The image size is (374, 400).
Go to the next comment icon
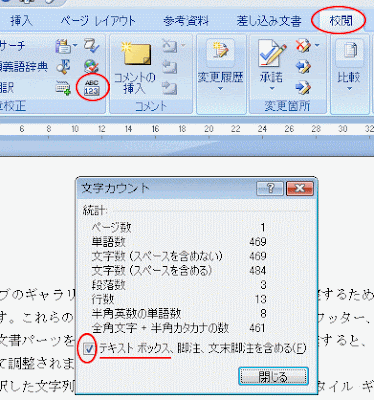[170, 88]
